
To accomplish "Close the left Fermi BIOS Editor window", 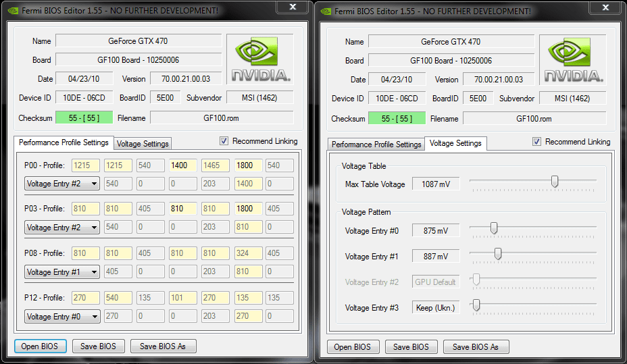I will (x=293, y=7).
